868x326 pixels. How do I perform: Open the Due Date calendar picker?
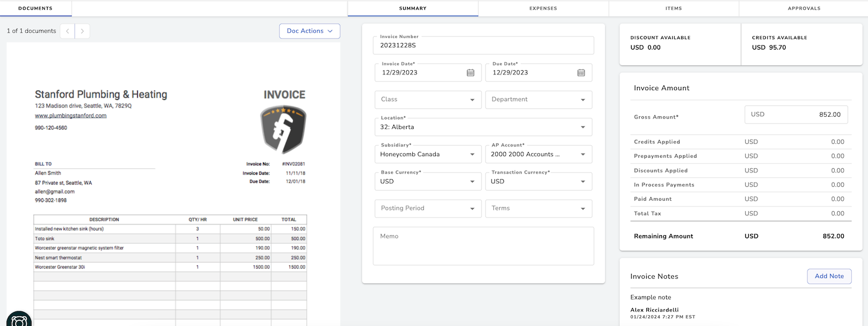(x=581, y=73)
